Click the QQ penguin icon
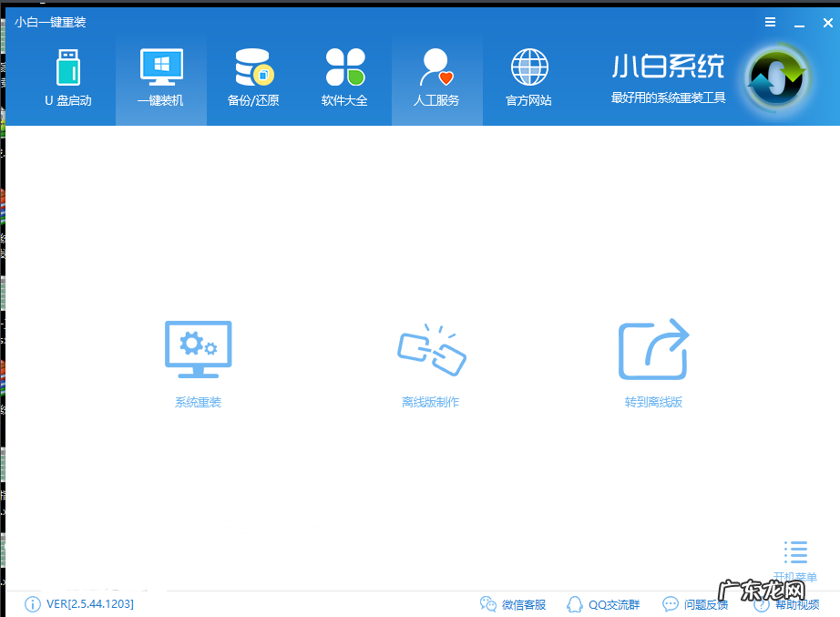This screenshot has width=840, height=617. pos(575,604)
